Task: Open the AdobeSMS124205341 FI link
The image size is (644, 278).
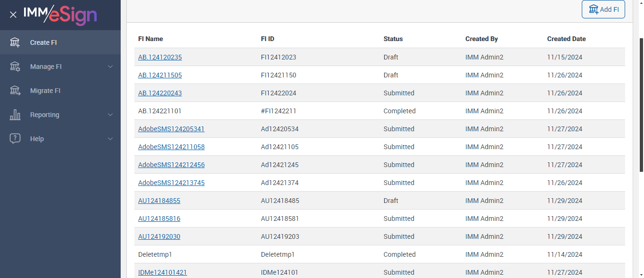Action: [x=171, y=129]
